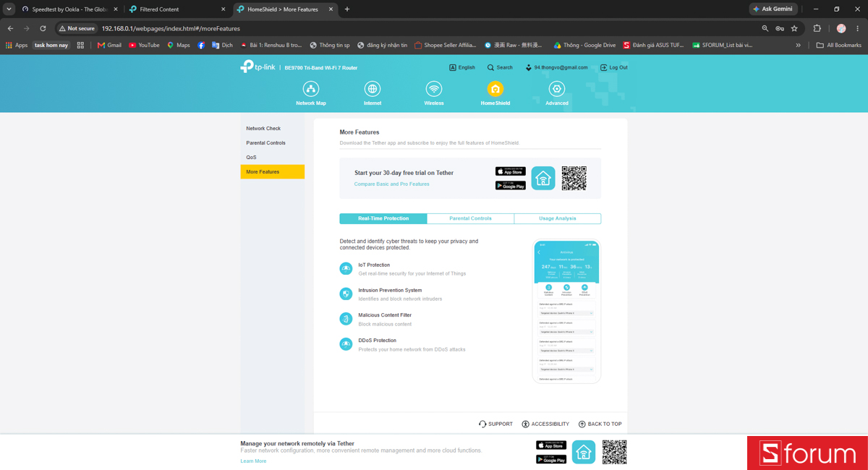Open the English language selector
The width and height of the screenshot is (868, 470).
(462, 67)
